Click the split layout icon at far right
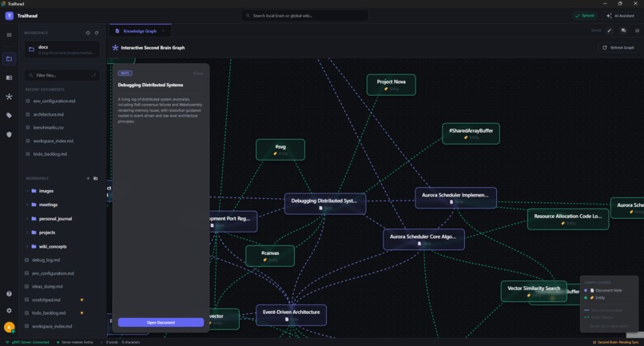 click(x=637, y=30)
